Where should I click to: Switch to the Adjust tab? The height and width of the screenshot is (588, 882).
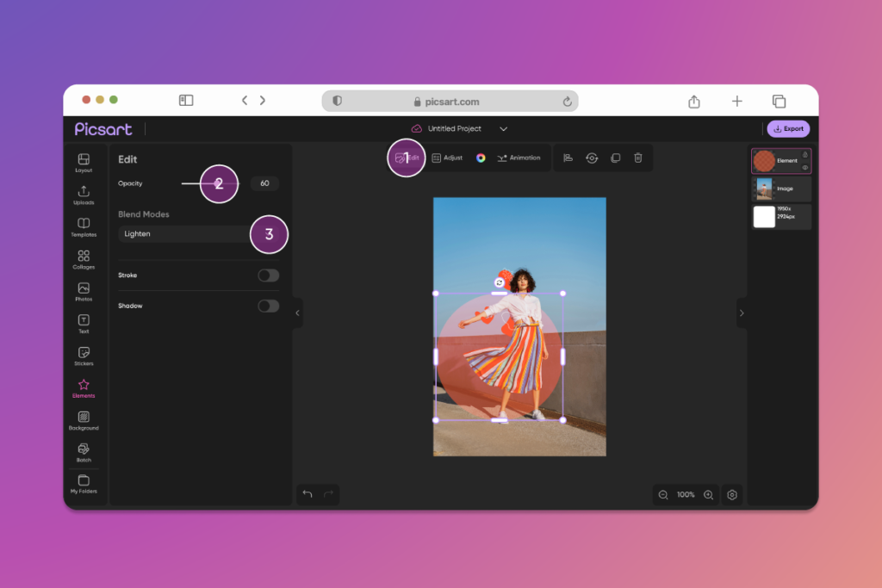(x=447, y=158)
